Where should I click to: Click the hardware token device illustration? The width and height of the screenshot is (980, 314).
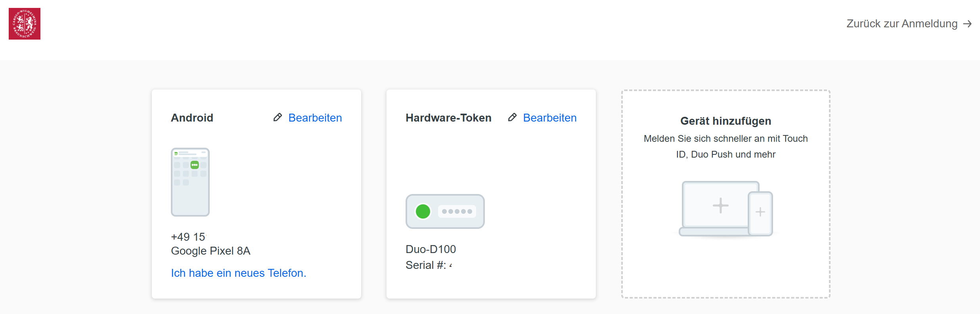tap(445, 211)
